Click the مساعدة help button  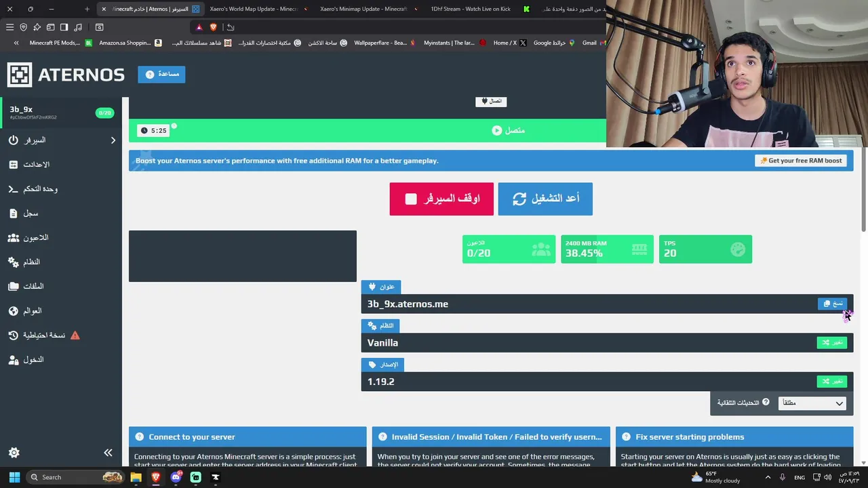161,75
